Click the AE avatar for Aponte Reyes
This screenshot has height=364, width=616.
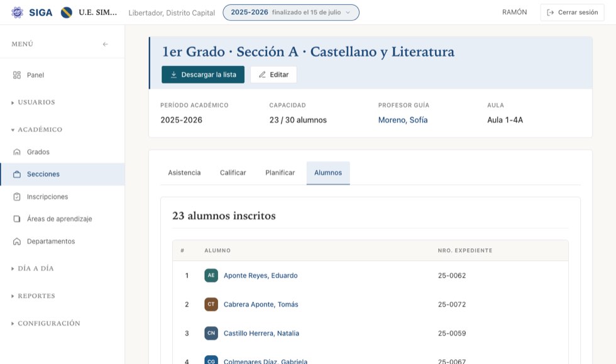[211, 275]
